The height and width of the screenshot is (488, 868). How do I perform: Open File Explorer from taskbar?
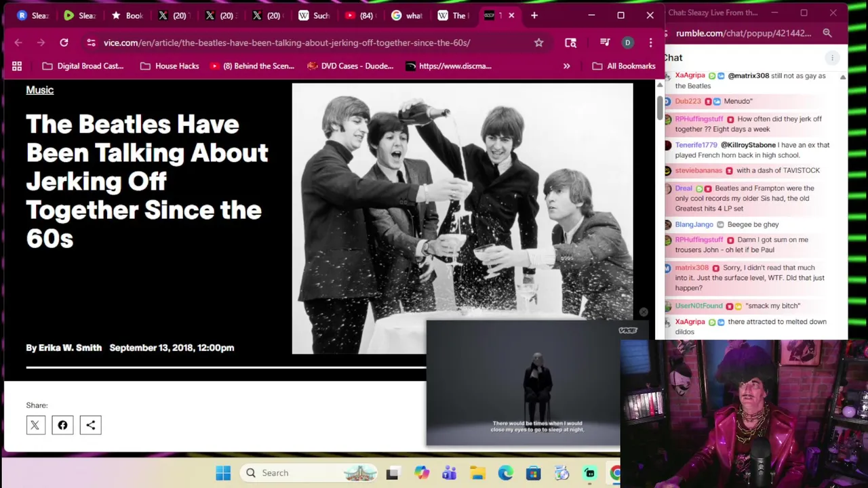(477, 473)
